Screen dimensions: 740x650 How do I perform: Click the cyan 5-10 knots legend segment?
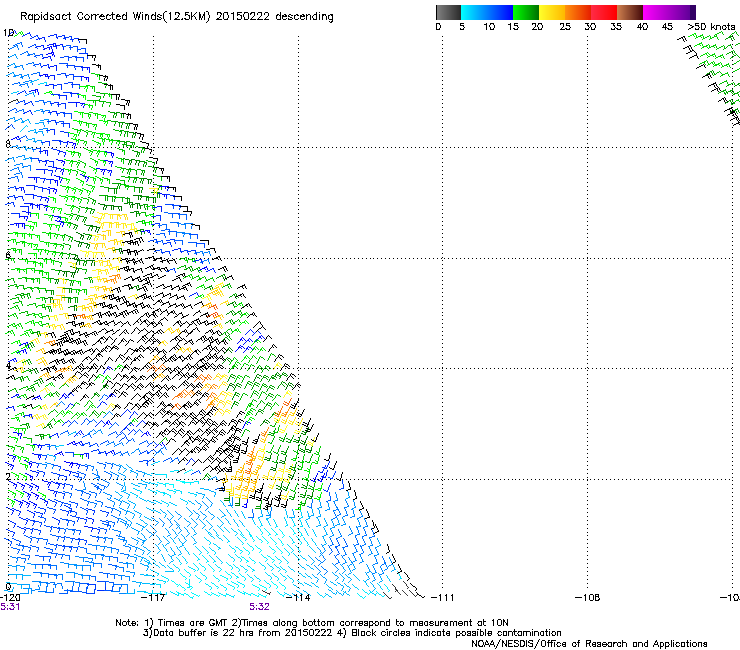[474, 12]
